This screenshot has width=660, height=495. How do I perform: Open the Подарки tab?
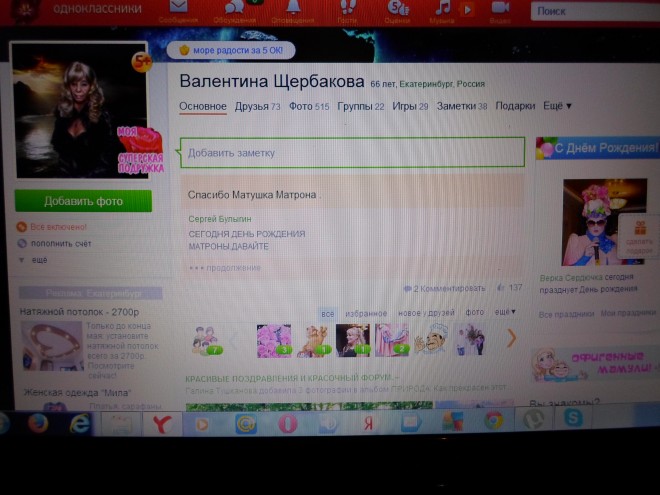pyautogui.click(x=515, y=106)
